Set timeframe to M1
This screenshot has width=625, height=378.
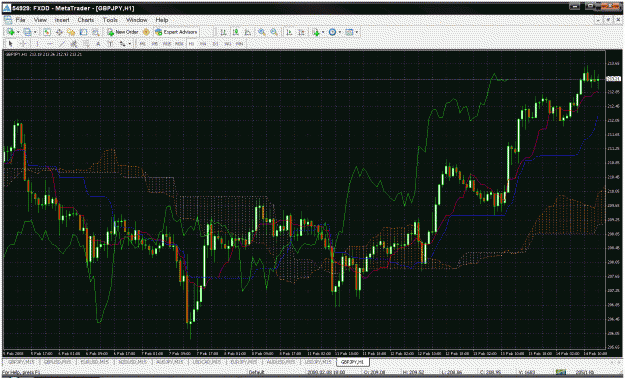142,44
